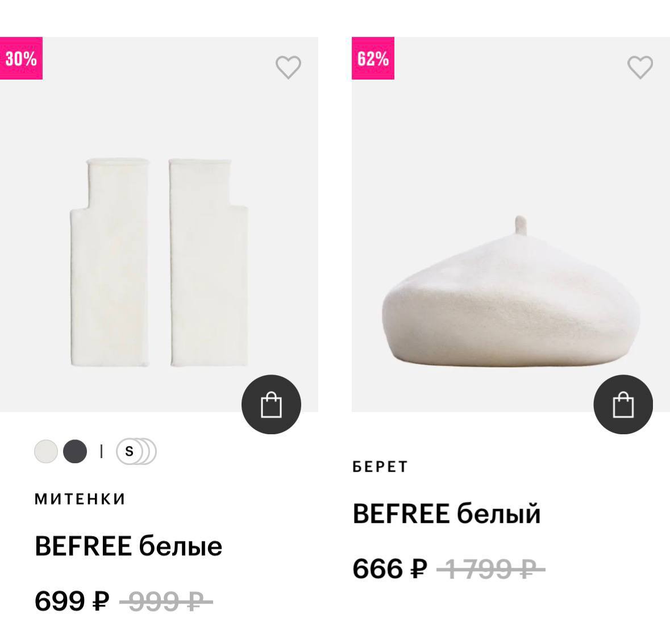
Task: Add white mittens to favorites with heart
Action: point(288,68)
